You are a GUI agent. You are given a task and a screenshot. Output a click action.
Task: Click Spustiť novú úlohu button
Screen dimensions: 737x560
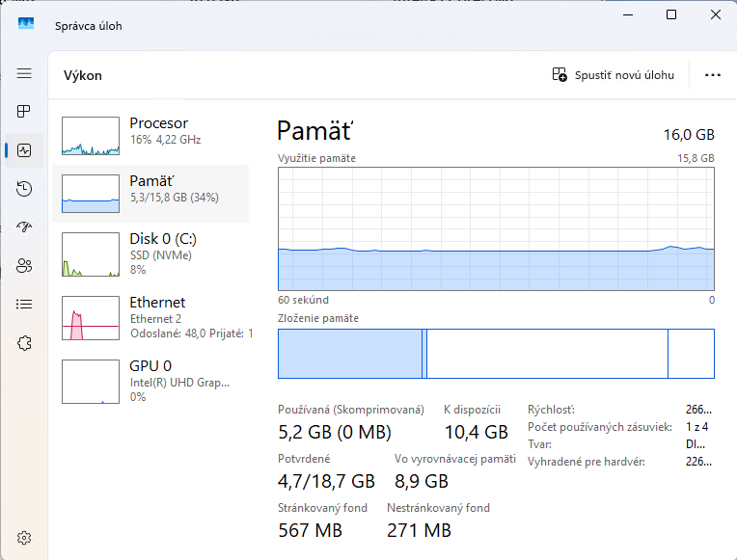614,75
